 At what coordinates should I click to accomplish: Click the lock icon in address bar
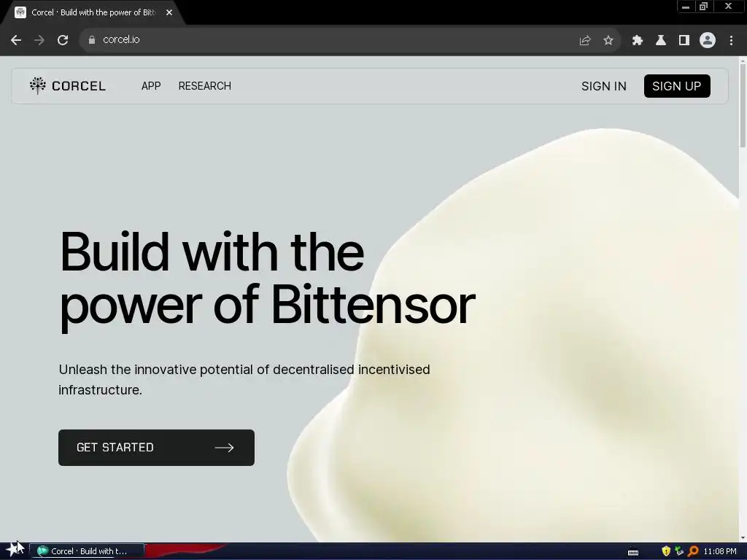pyautogui.click(x=91, y=40)
